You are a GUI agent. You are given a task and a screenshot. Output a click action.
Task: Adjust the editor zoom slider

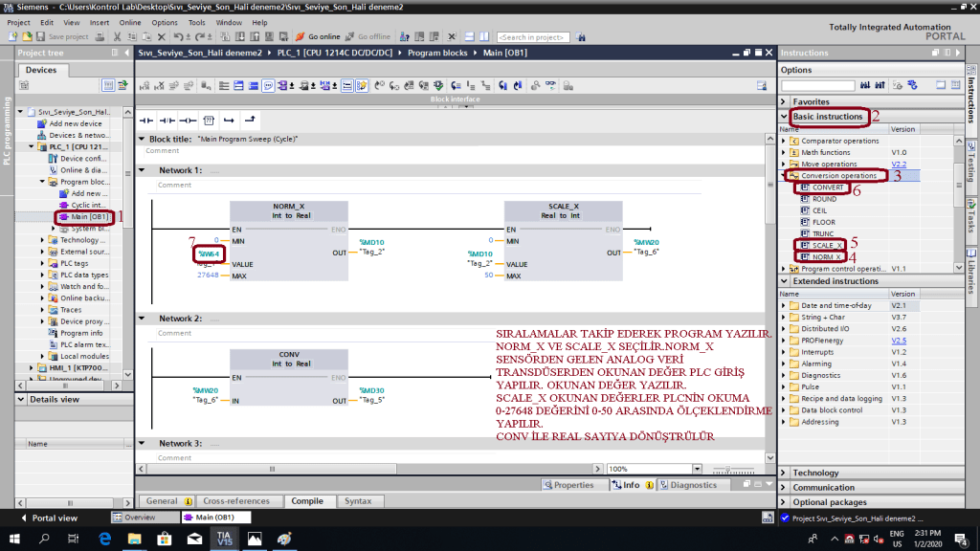click(729, 469)
